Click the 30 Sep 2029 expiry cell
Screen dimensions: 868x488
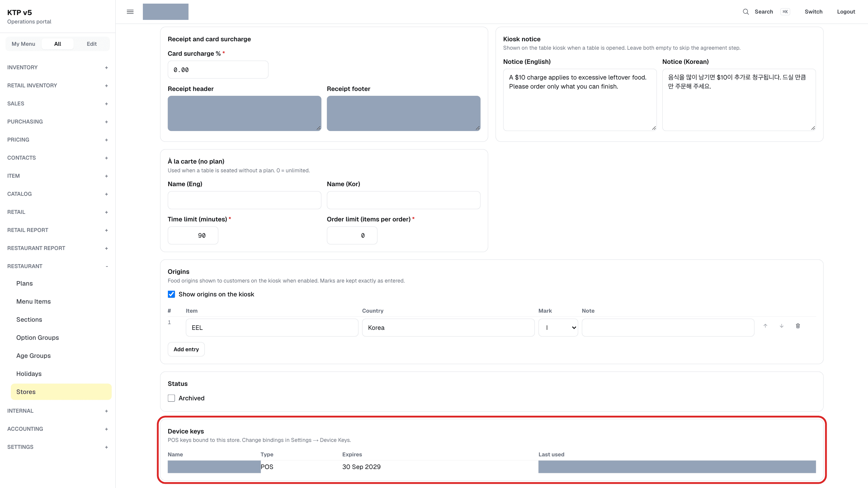(x=361, y=467)
